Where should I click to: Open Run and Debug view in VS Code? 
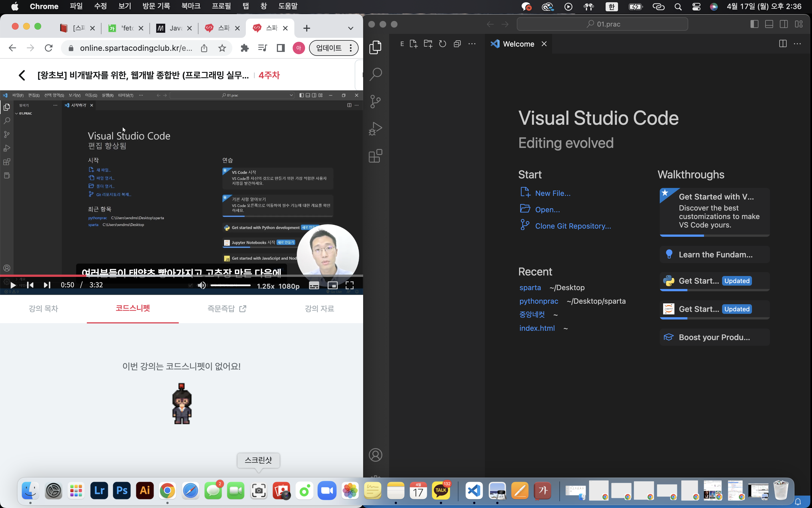(376, 129)
